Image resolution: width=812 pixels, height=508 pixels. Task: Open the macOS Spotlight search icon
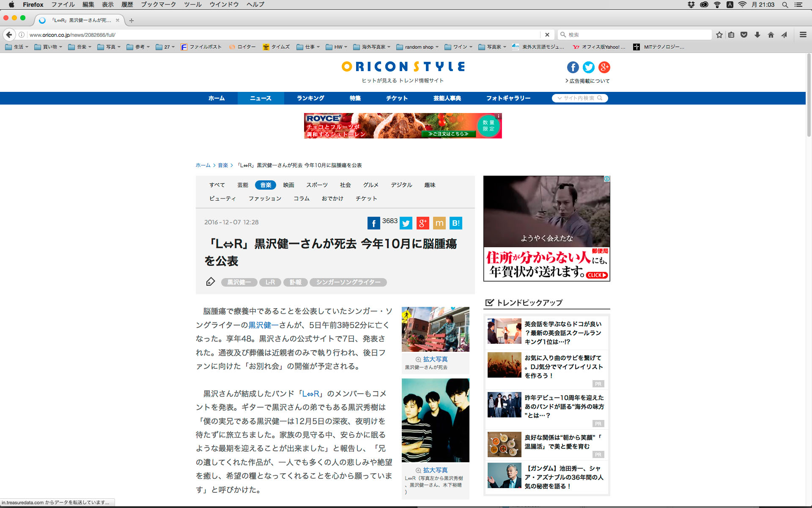[x=785, y=5]
